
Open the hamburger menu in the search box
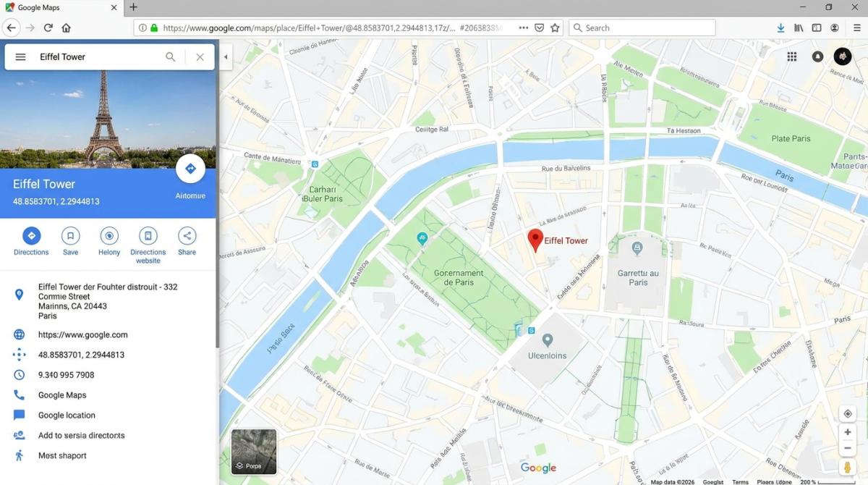tap(20, 57)
